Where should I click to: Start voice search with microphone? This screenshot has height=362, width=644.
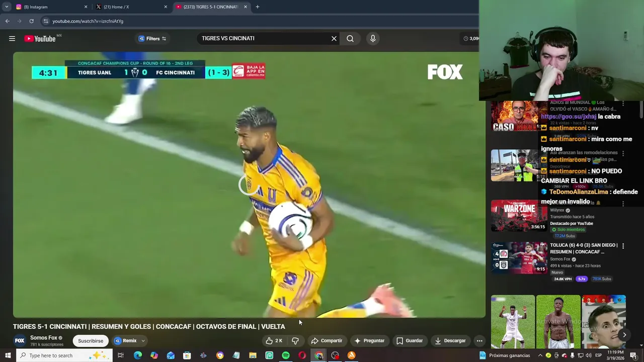click(373, 39)
